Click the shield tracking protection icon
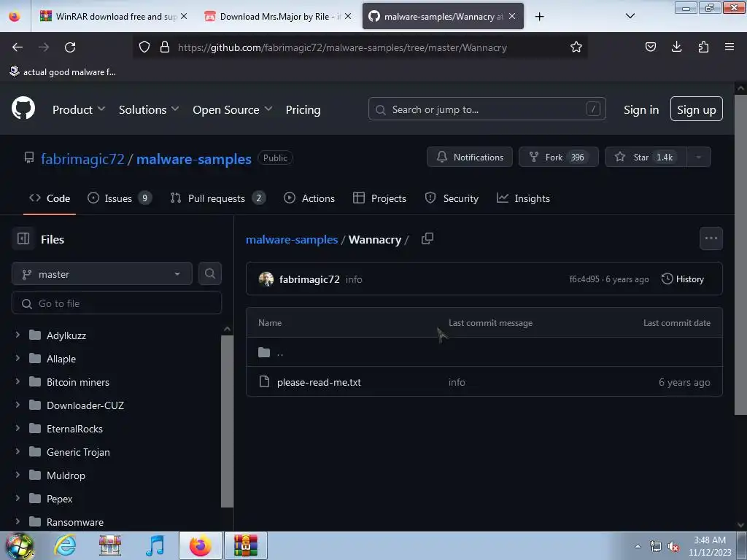This screenshot has height=560, width=747. click(144, 47)
